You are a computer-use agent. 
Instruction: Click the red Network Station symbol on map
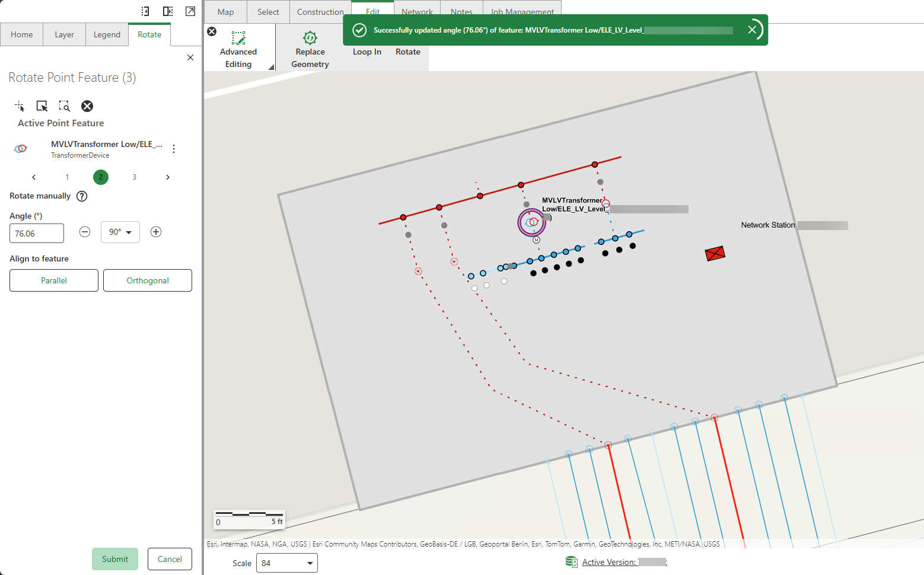click(x=715, y=254)
